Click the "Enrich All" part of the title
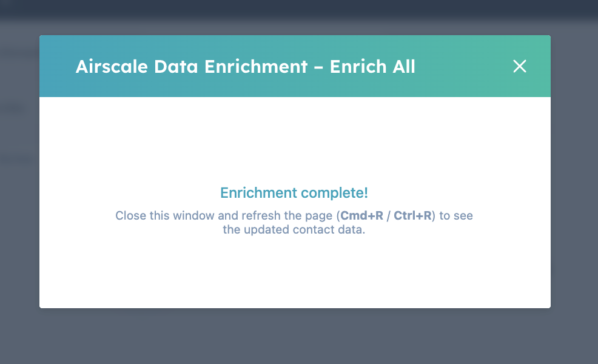Image resolution: width=598 pixels, height=364 pixels. tap(372, 67)
